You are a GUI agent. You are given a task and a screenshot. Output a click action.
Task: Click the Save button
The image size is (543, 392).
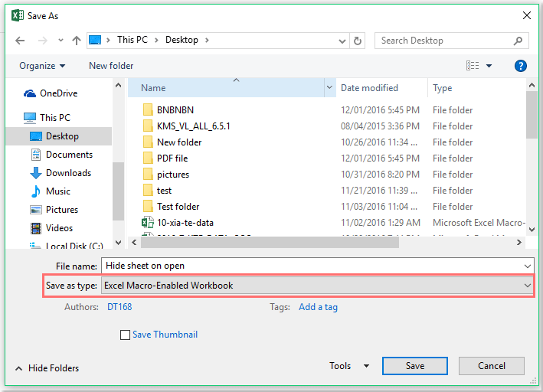point(415,366)
